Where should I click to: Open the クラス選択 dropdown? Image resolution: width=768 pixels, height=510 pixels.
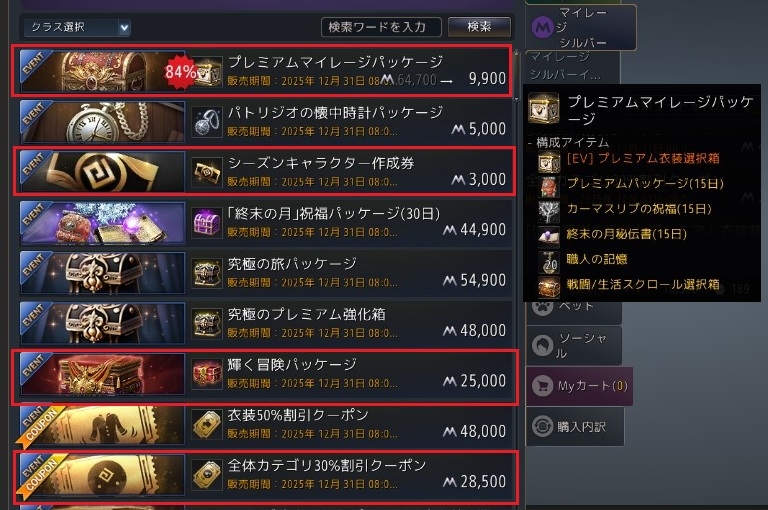tap(76, 27)
